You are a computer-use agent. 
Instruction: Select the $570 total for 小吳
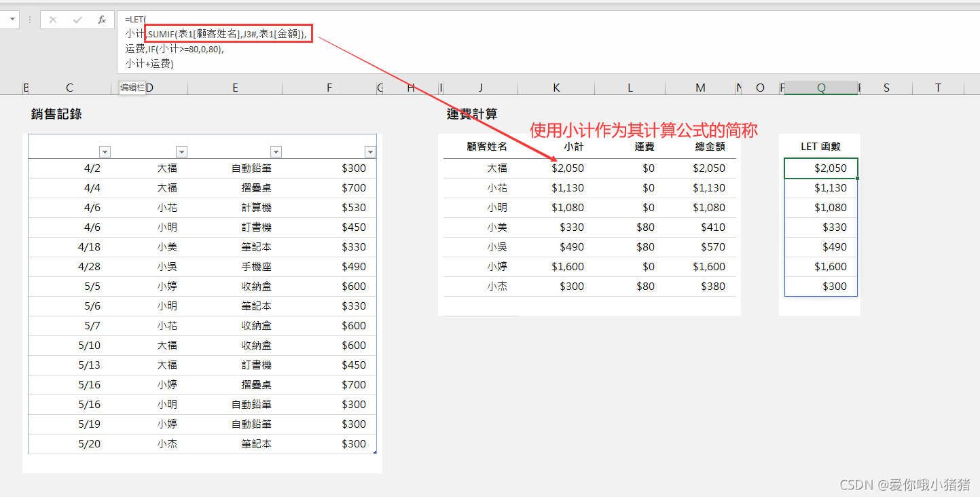click(x=700, y=247)
